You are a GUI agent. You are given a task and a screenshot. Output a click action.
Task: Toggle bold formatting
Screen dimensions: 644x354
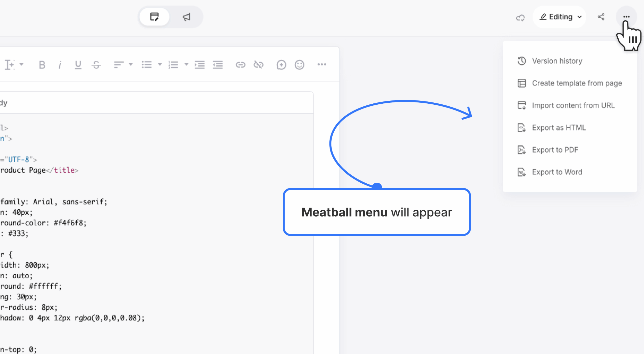[x=42, y=65]
